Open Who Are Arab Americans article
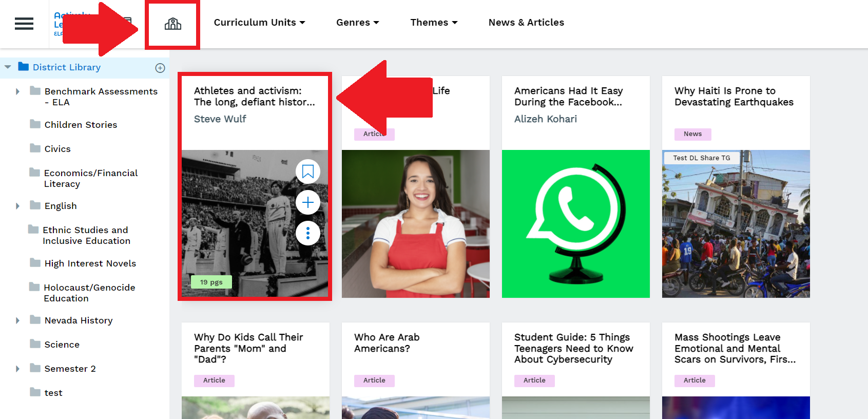Viewport: 868px width, 419px height. click(387, 342)
